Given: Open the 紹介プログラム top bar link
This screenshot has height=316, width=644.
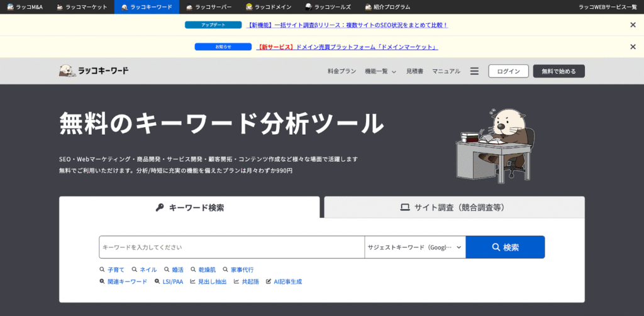Looking at the screenshot, I should (387, 7).
